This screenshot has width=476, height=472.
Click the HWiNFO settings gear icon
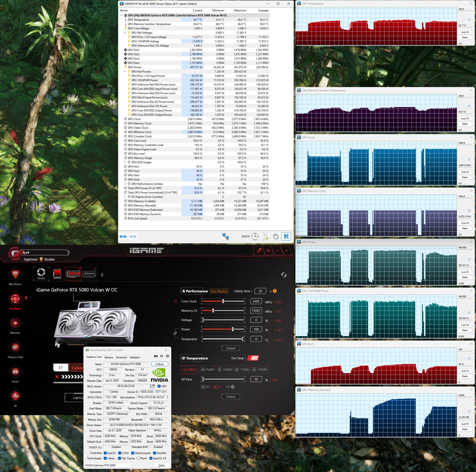coord(276,236)
